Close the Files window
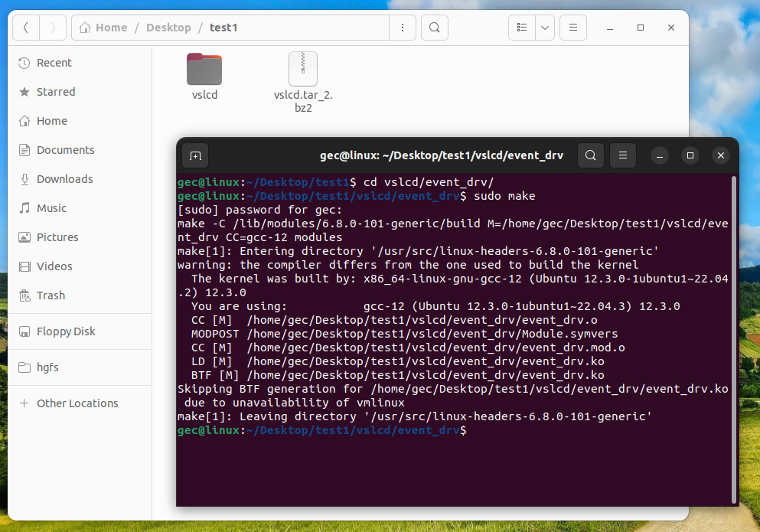760x532 pixels. [x=671, y=28]
